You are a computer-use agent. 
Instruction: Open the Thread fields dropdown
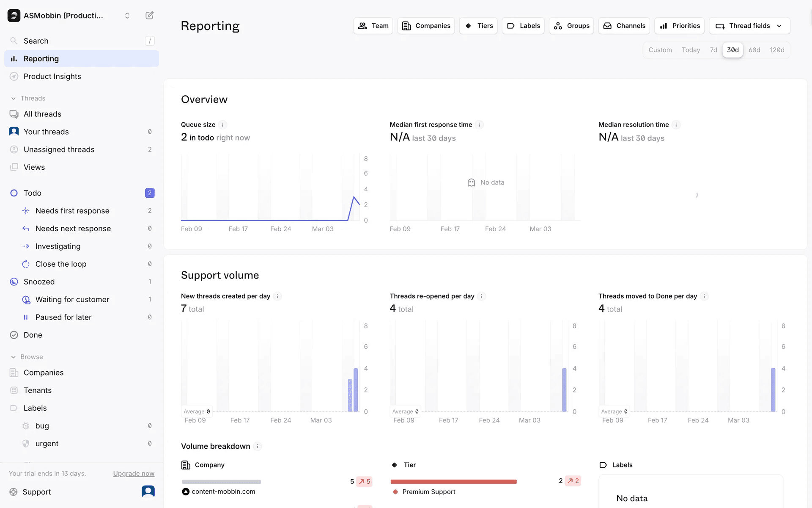coord(749,26)
